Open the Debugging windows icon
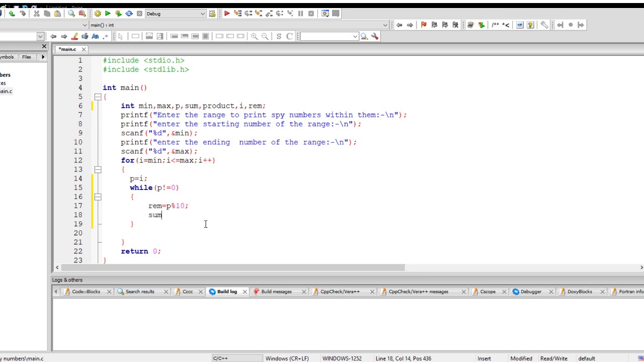 click(x=325, y=14)
